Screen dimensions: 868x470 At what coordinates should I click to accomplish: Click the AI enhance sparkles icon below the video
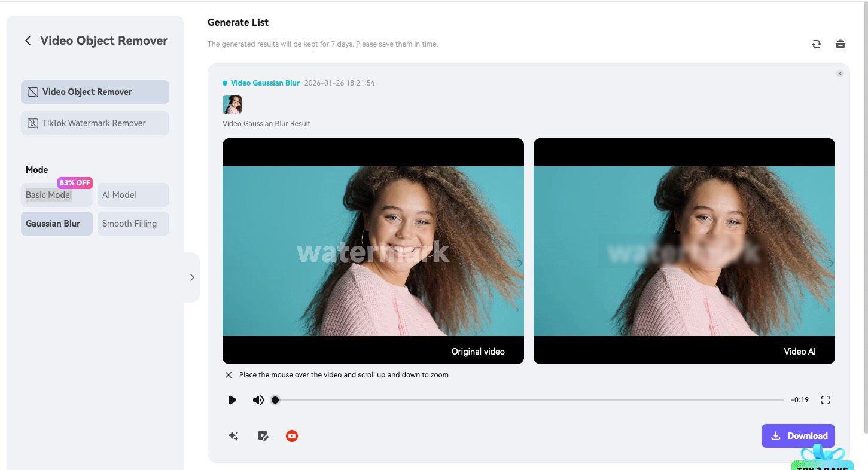233,435
